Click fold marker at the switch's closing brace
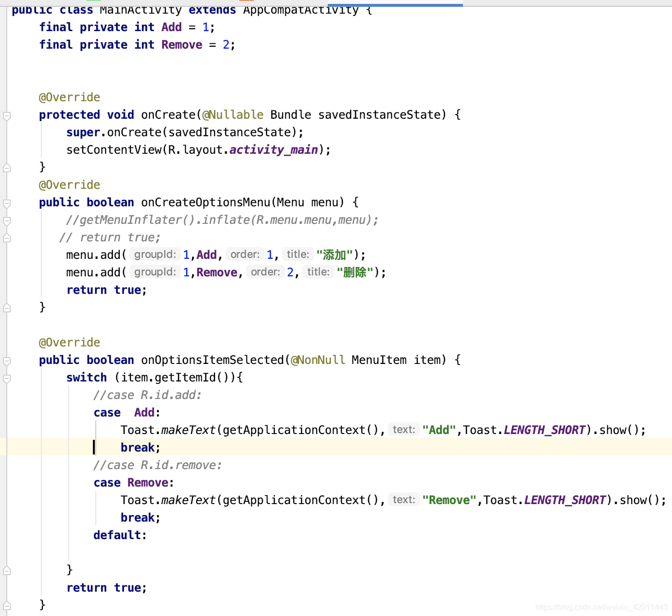The image size is (672, 616). click(x=7, y=570)
